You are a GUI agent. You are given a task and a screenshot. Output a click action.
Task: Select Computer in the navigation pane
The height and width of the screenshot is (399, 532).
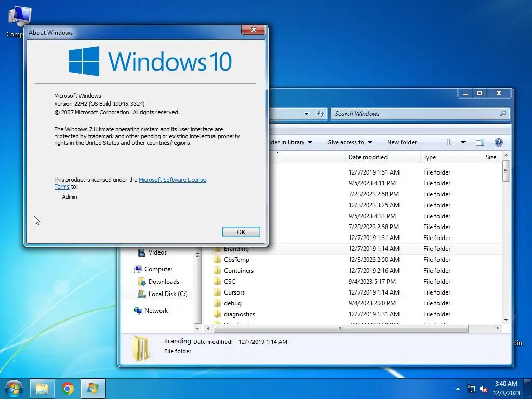[x=158, y=269]
